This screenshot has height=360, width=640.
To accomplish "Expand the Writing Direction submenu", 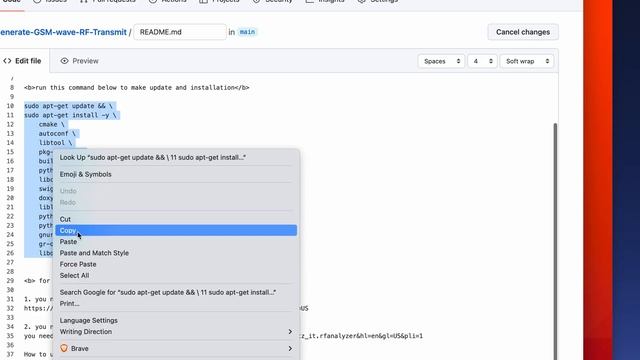I will (176, 331).
